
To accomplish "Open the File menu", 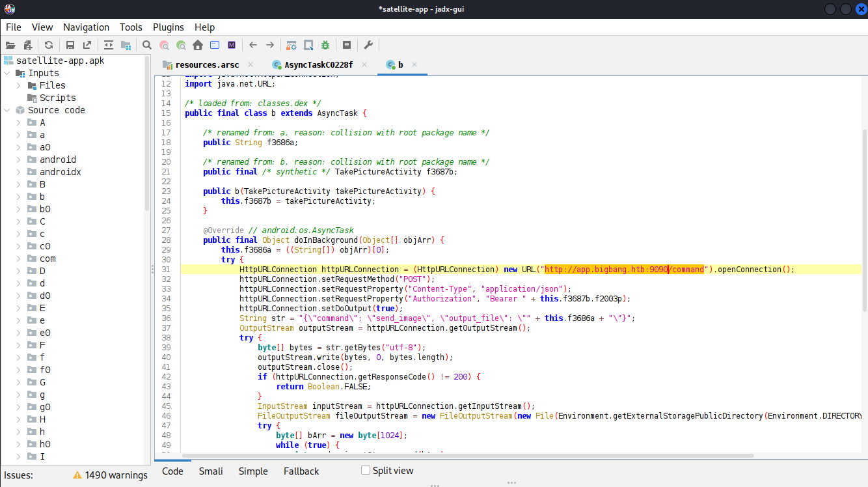I will pos(13,27).
